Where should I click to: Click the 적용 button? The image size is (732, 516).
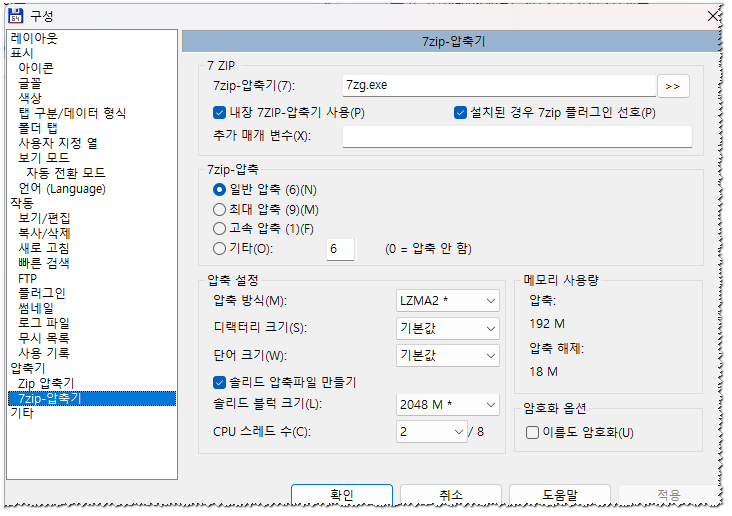pyautogui.click(x=669, y=495)
